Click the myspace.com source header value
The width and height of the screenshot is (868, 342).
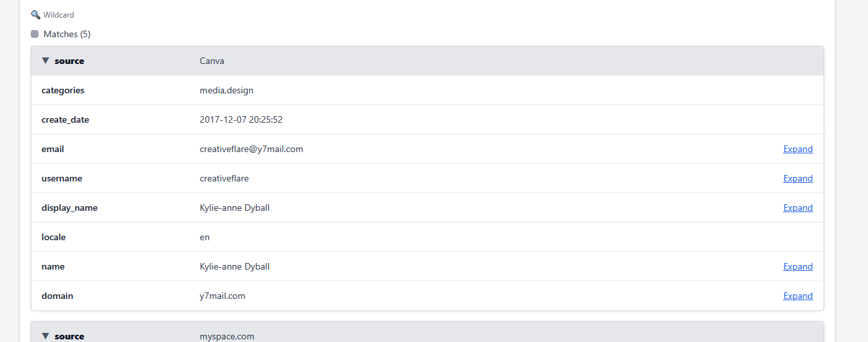pyautogui.click(x=227, y=337)
